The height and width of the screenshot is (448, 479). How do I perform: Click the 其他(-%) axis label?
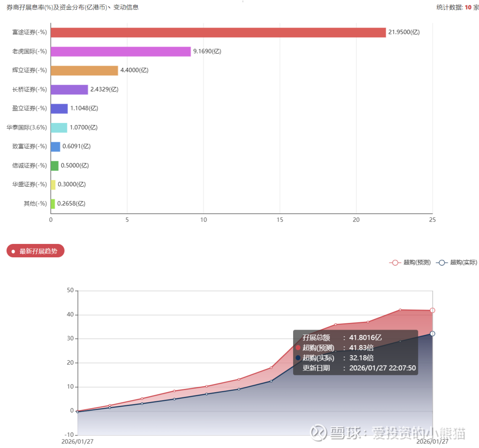coord(35,204)
